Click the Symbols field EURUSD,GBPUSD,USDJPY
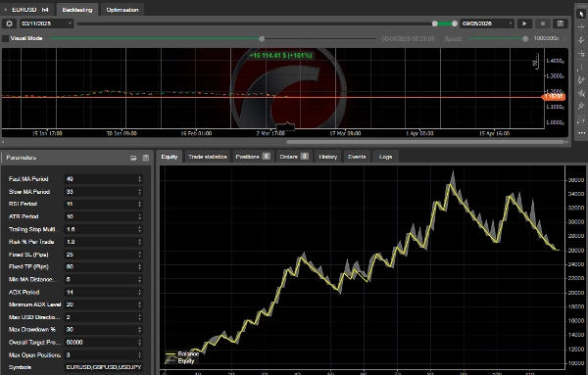The image size is (588, 375). (x=103, y=367)
